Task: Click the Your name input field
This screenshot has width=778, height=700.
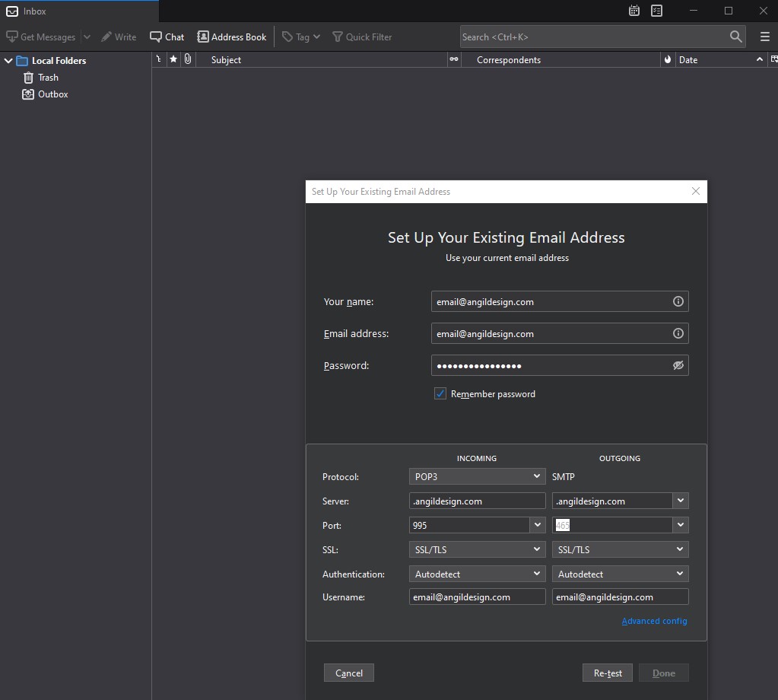Action: tap(560, 301)
